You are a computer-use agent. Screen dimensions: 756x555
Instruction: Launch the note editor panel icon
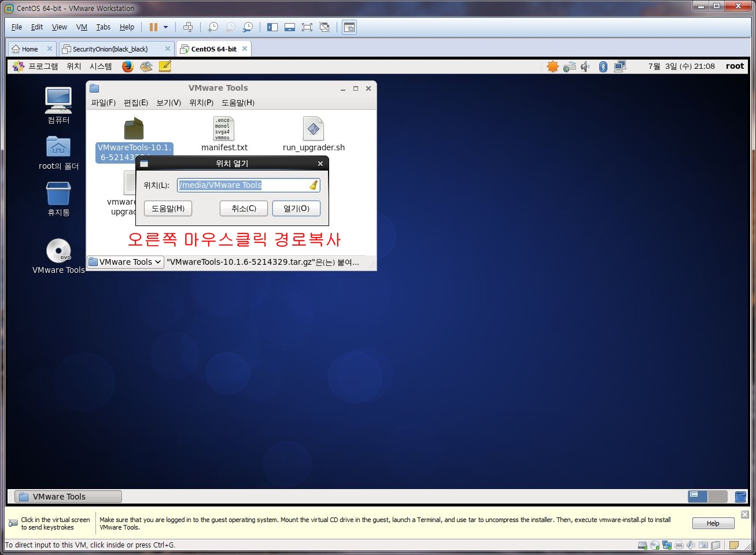pyautogui.click(x=165, y=66)
